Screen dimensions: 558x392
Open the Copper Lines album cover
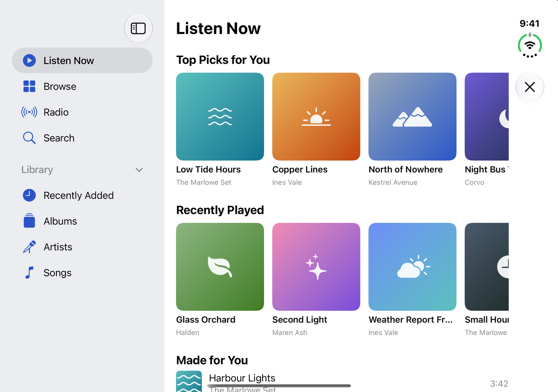(316, 116)
